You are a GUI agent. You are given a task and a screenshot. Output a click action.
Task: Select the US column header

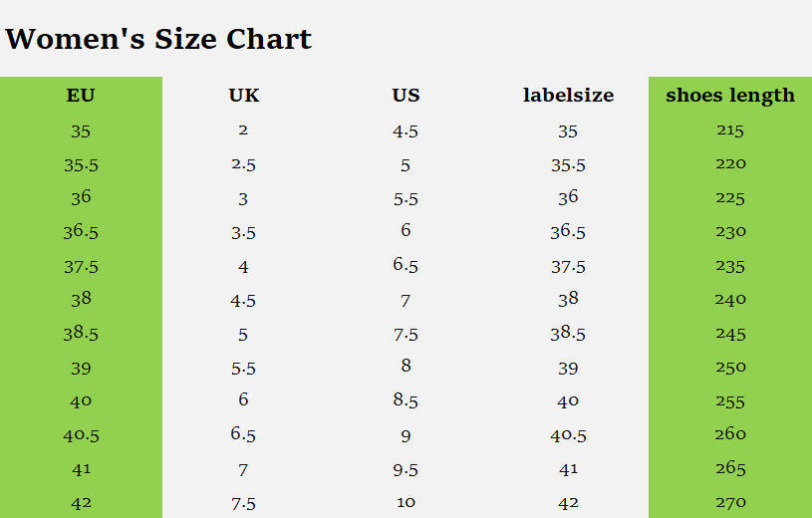click(x=406, y=96)
